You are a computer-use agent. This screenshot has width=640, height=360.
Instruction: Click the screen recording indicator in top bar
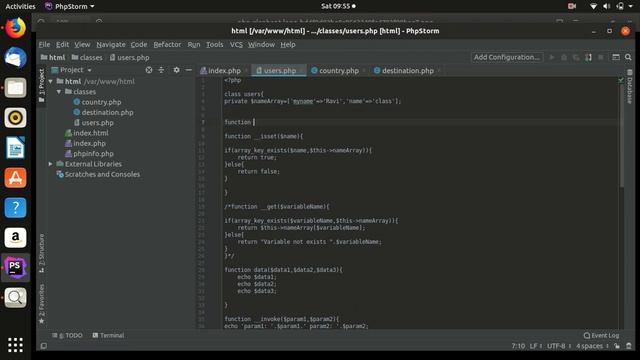point(572,6)
